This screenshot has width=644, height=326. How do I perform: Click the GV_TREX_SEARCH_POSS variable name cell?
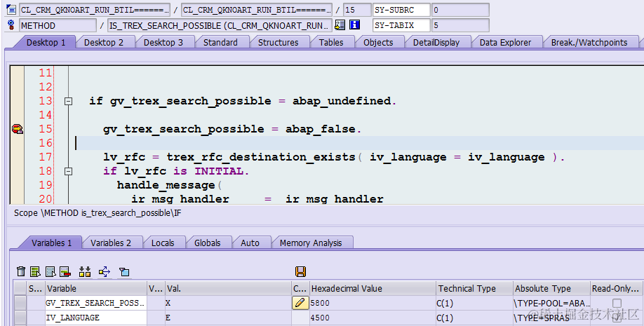(x=95, y=303)
